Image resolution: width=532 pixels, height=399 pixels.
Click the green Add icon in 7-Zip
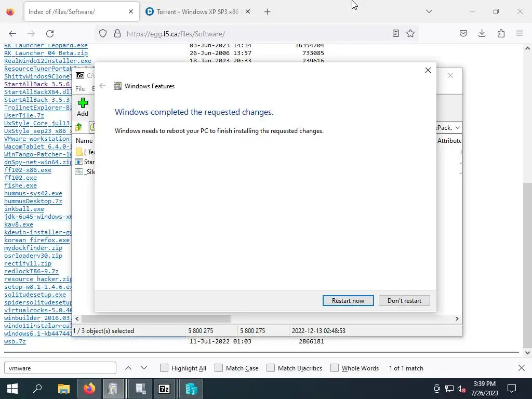tap(83, 103)
